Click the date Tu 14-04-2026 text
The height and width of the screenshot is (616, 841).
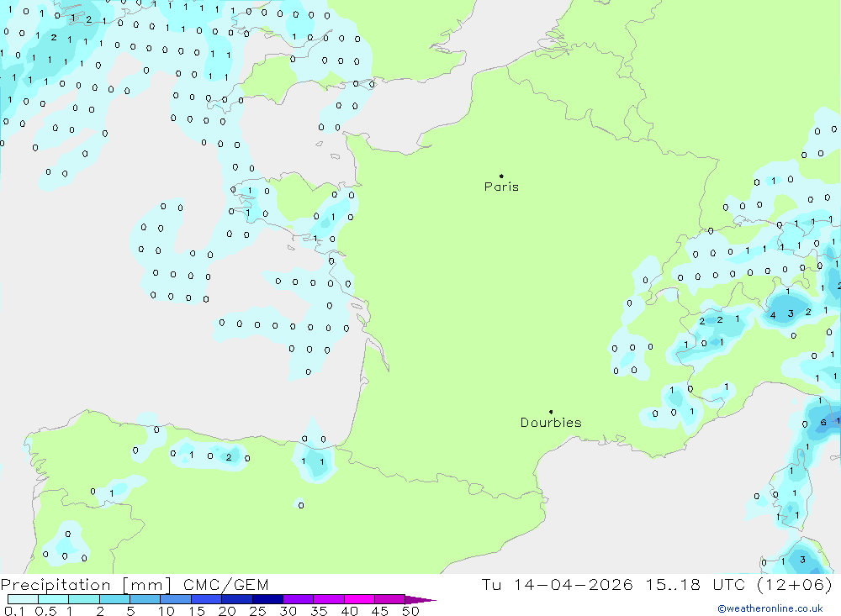click(557, 584)
